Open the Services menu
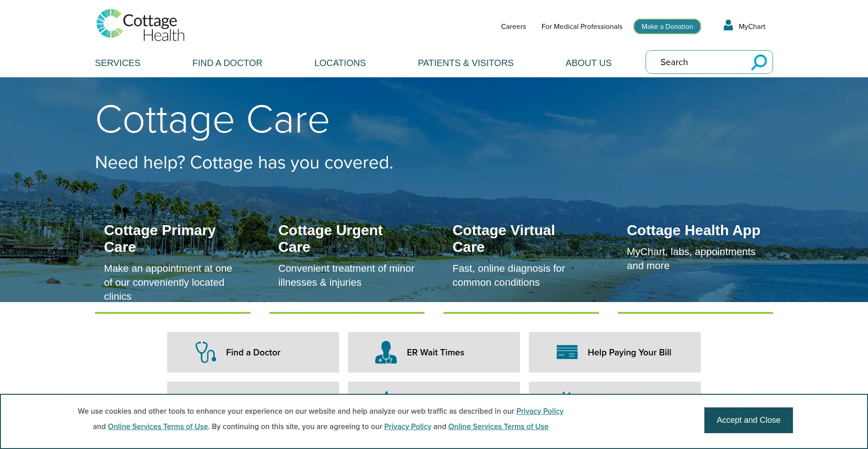Screen dimensions: 868x449 (x=118, y=63)
